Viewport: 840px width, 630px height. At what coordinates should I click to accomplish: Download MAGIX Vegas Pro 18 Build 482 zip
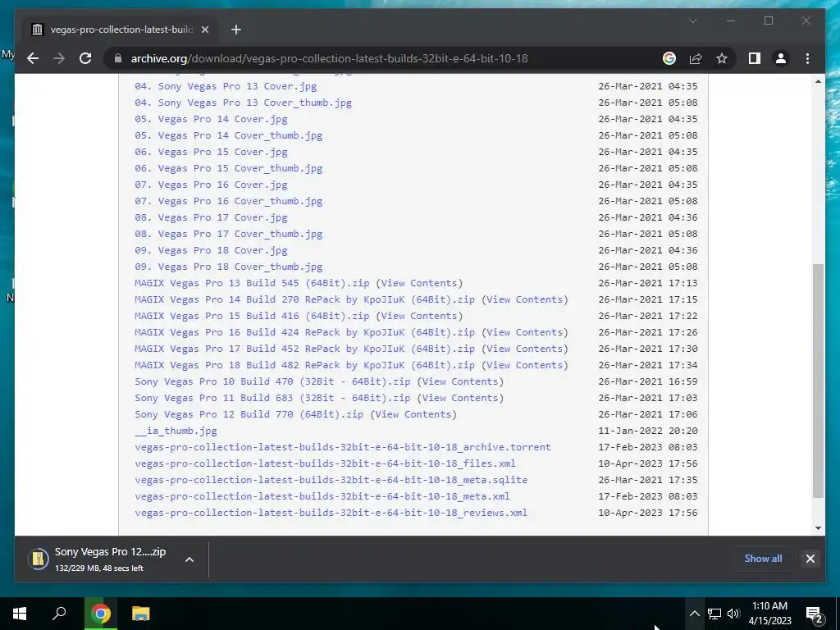click(x=305, y=365)
